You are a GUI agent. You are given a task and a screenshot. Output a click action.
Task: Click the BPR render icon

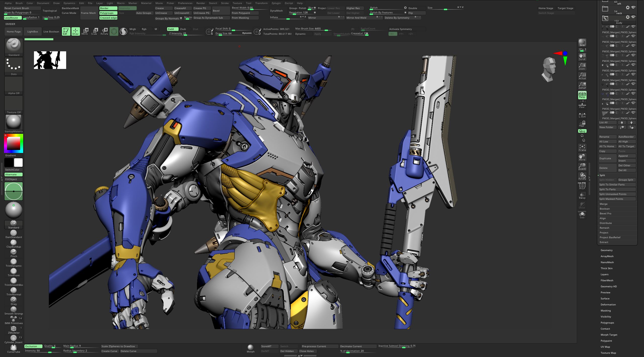(582, 43)
